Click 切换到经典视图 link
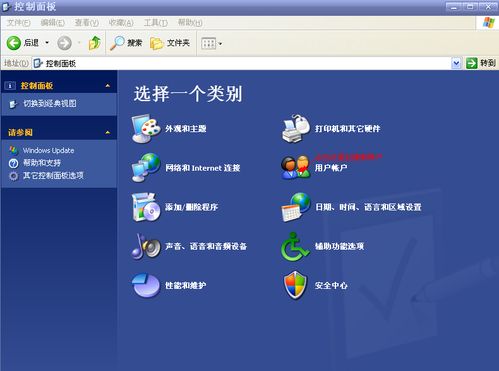The width and height of the screenshot is (499, 371). coord(50,103)
